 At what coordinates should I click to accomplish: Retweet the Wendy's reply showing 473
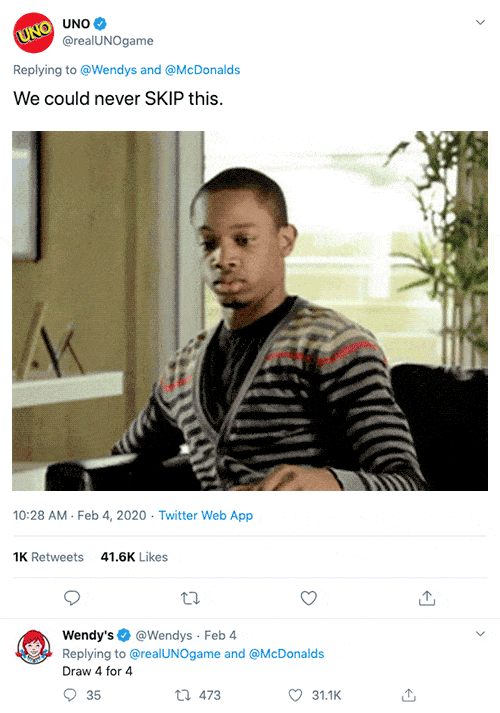click(x=183, y=695)
